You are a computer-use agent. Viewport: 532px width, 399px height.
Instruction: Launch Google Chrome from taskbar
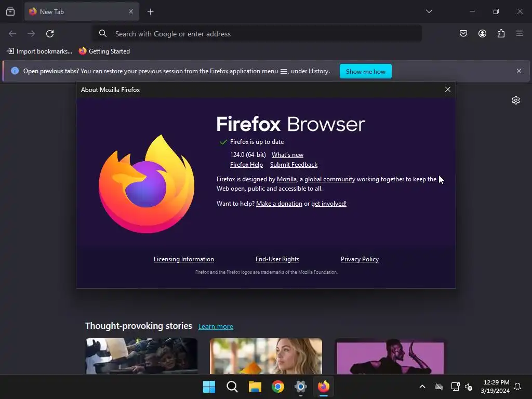[x=278, y=387]
